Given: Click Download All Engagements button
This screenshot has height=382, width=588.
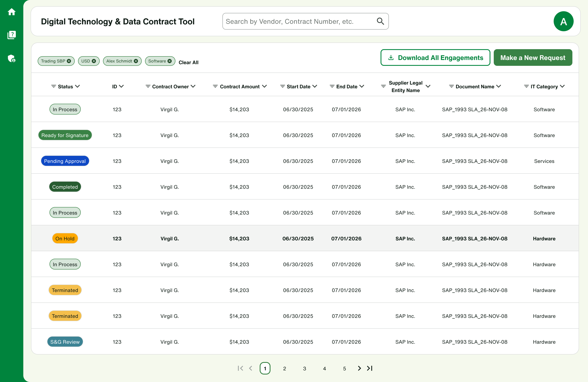Looking at the screenshot, I should point(435,58).
